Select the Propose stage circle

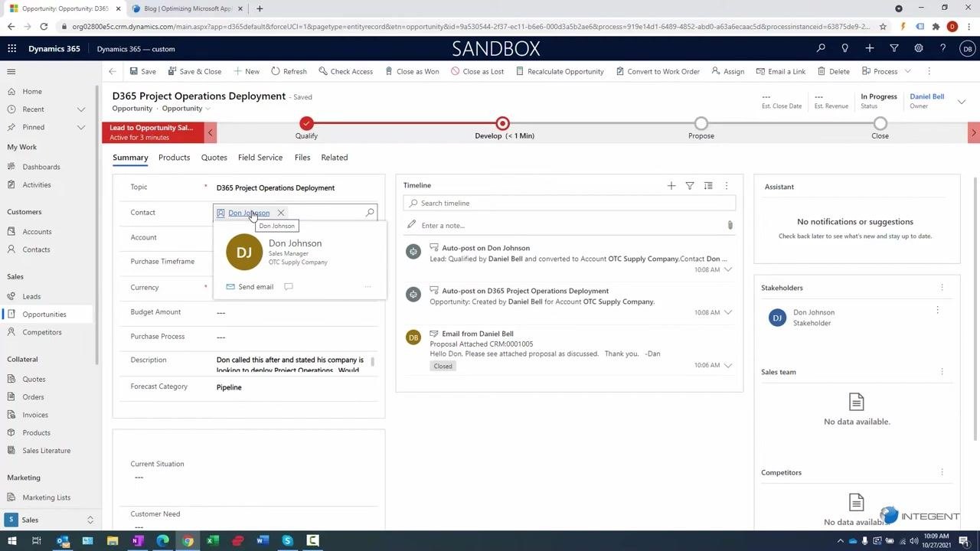(x=701, y=123)
